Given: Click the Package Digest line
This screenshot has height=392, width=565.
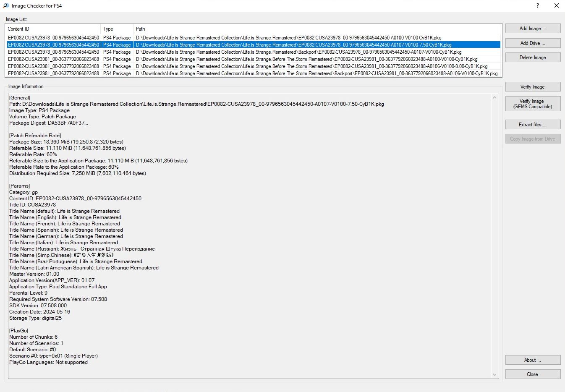Looking at the screenshot, I should coord(49,123).
